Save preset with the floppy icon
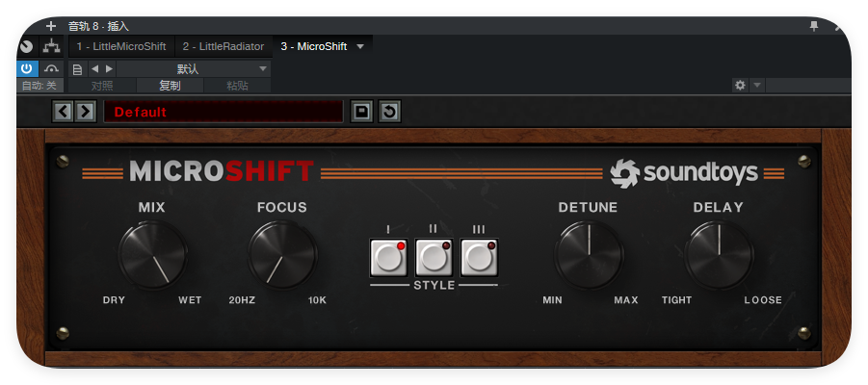868x385 pixels. coord(362,112)
